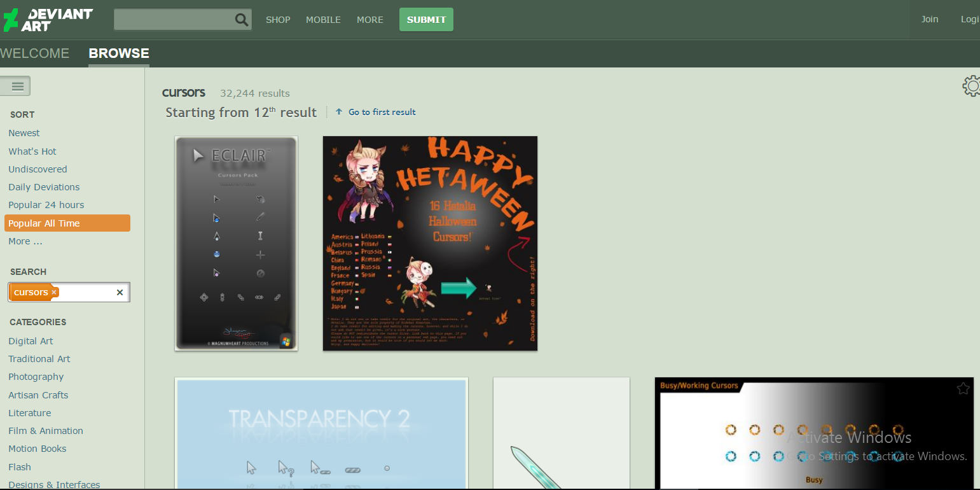Open the SHOP menu
The height and width of the screenshot is (490, 980).
point(278,20)
